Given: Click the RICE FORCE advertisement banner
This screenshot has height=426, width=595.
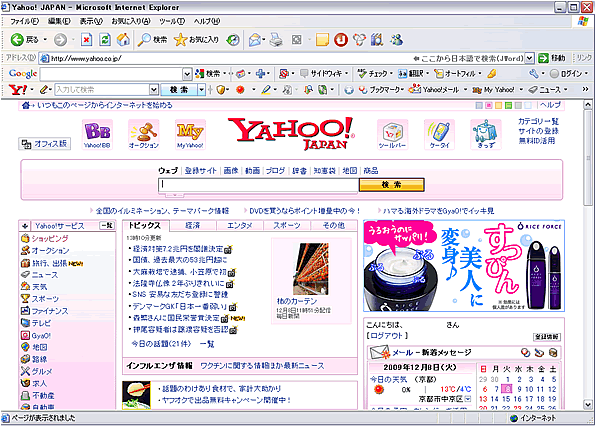Looking at the screenshot, I should coord(464,266).
